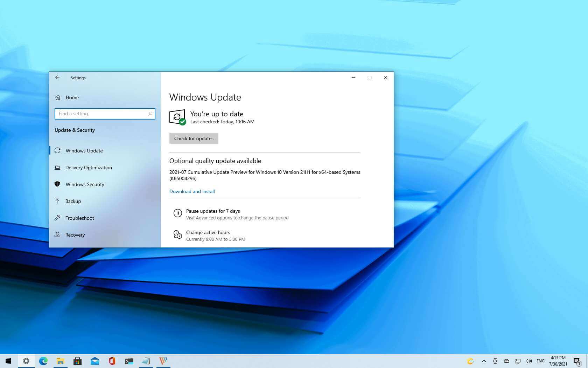
Task: Click the search magnifier icon
Action: [x=150, y=114]
